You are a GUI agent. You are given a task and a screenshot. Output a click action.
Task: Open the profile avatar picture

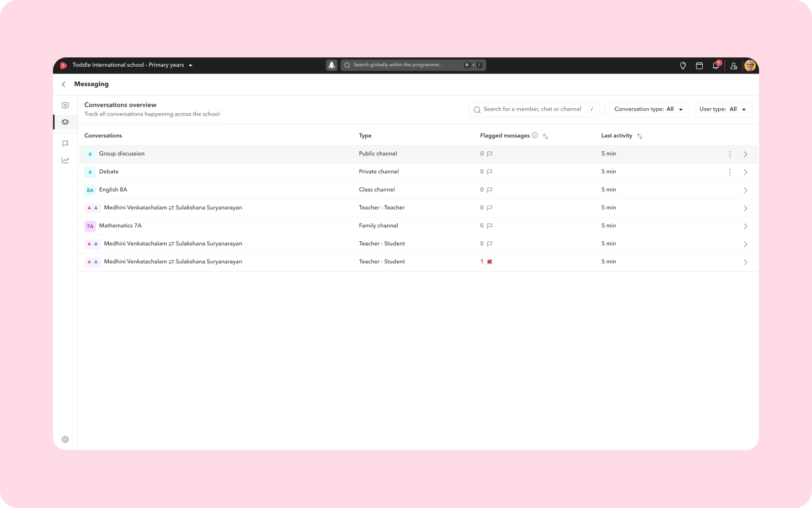click(750, 66)
